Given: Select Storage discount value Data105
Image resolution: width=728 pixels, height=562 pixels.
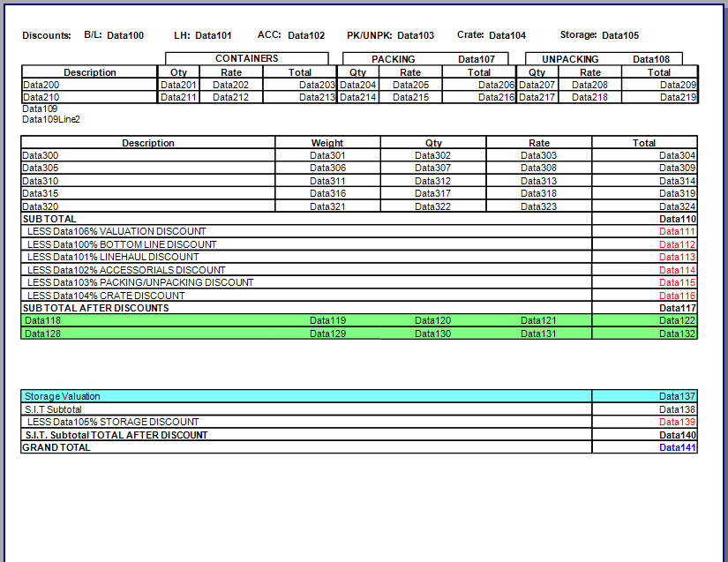Looking at the screenshot, I should 620,35.
